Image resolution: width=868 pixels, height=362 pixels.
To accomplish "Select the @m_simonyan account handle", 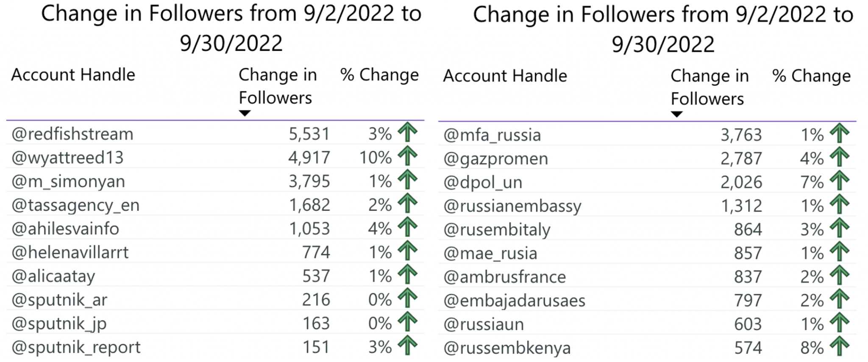I will 68,181.
